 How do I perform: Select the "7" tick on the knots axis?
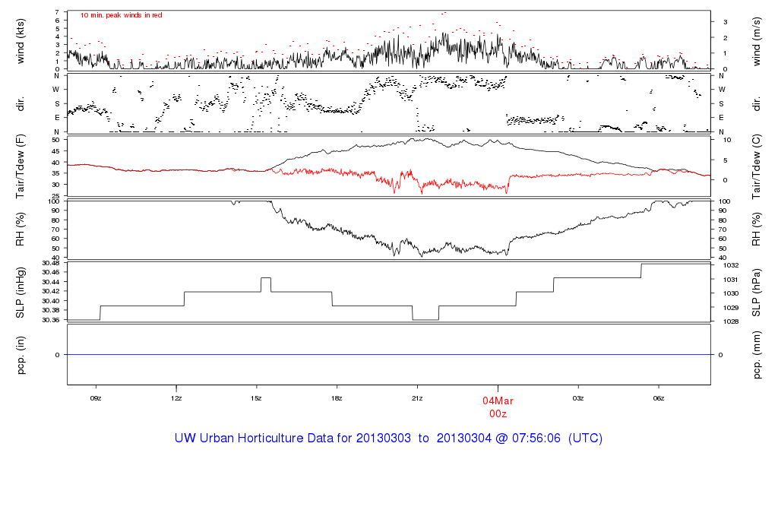pos(58,12)
